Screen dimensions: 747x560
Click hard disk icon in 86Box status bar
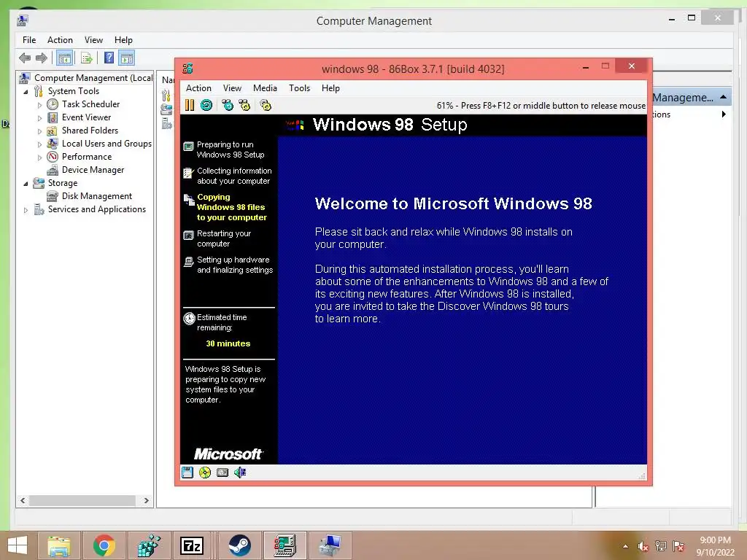pos(222,472)
